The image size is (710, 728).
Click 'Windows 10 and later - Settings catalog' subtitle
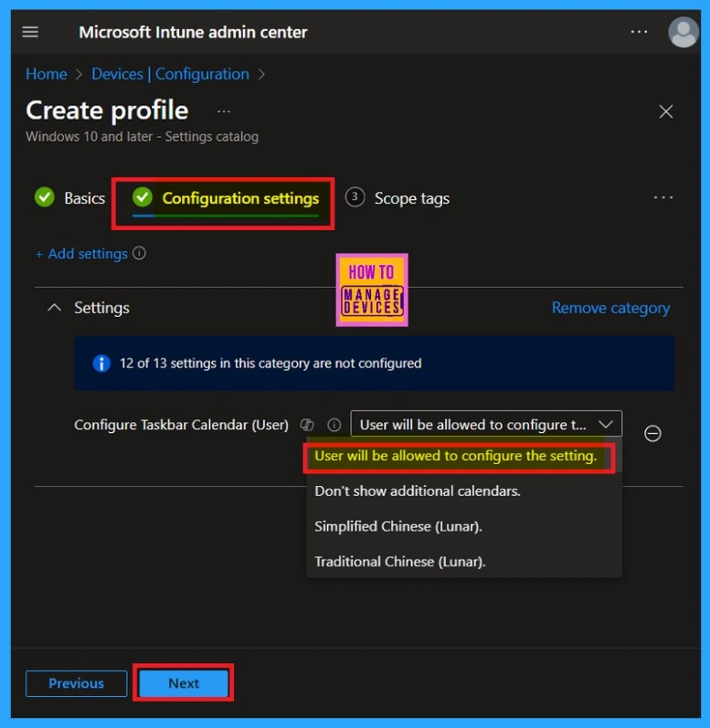click(x=143, y=136)
